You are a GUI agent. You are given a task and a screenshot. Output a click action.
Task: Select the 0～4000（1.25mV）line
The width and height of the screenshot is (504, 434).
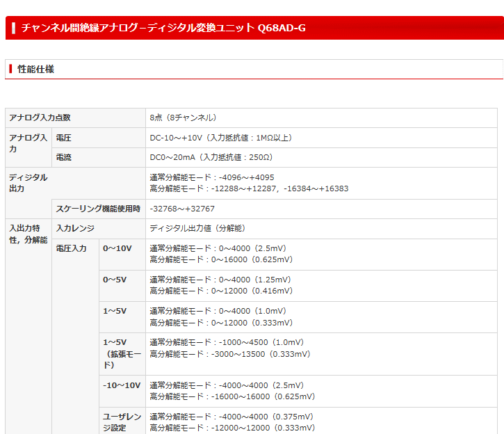click(x=220, y=280)
